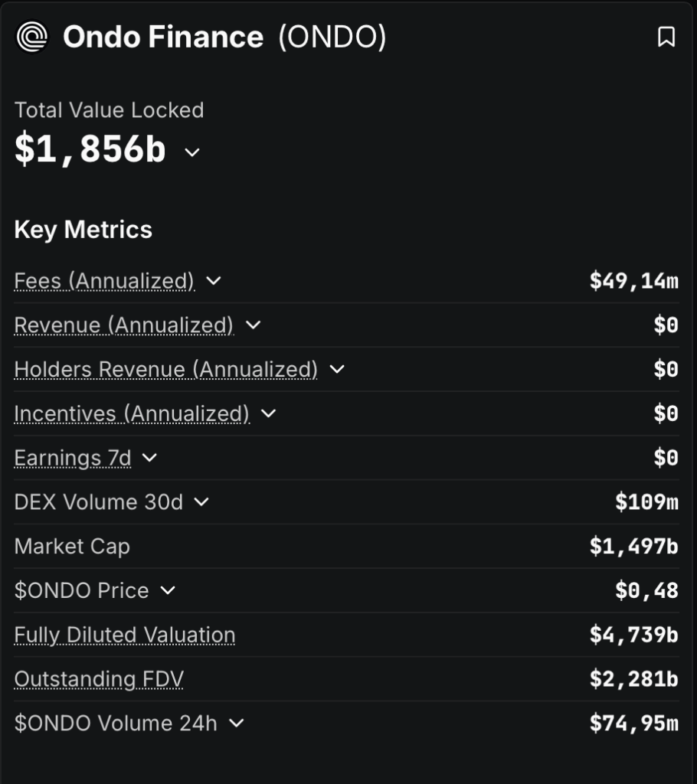697x784 pixels.
Task: Expand the Incentives (Annualized) chevron
Action: [268, 414]
